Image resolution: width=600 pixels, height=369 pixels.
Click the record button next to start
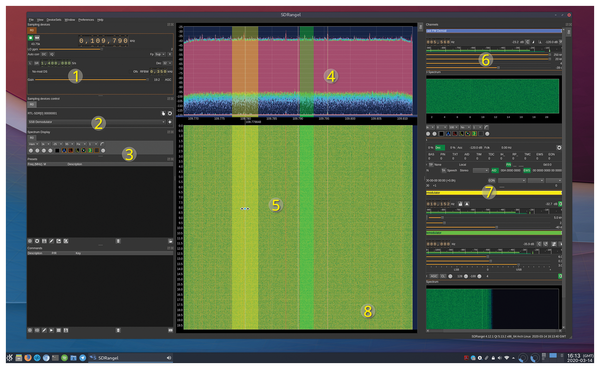tap(37, 38)
